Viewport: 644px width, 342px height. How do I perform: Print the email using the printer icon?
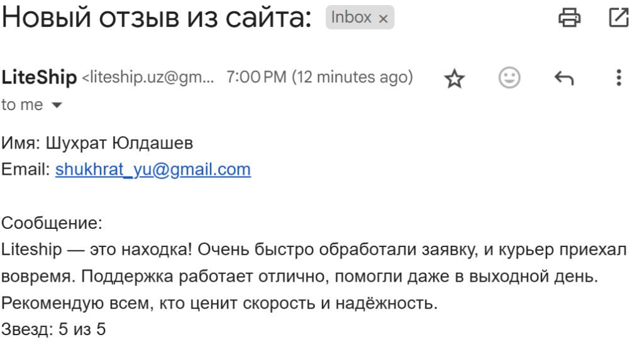click(569, 17)
